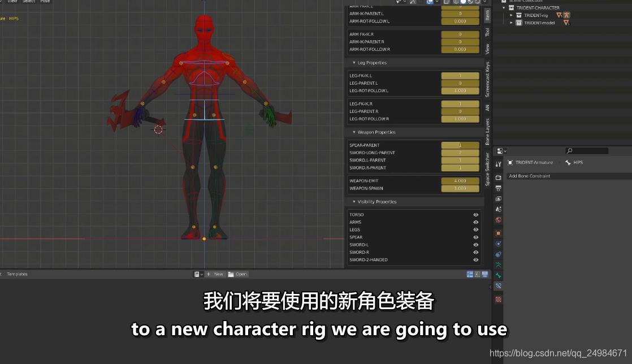Toggle word wrap in the text editor
Image resolution: width=632 pixels, height=364 pixels.
(x=477, y=274)
